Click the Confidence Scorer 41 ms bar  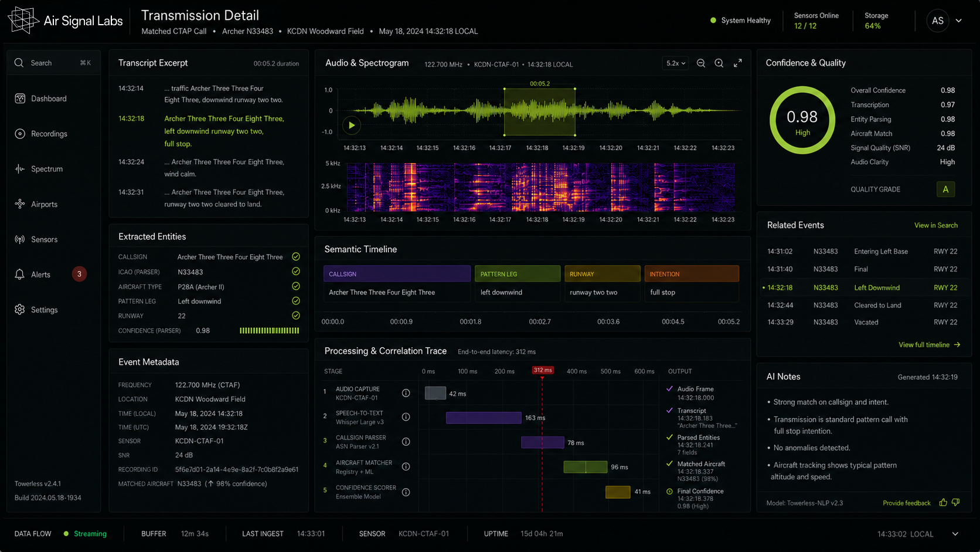pyautogui.click(x=618, y=492)
